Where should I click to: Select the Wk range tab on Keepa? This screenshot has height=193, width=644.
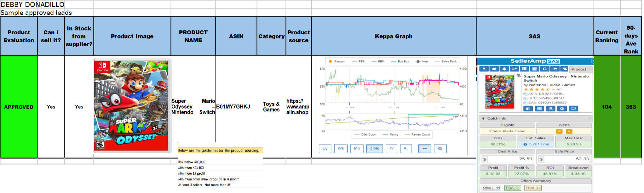pos(341,149)
